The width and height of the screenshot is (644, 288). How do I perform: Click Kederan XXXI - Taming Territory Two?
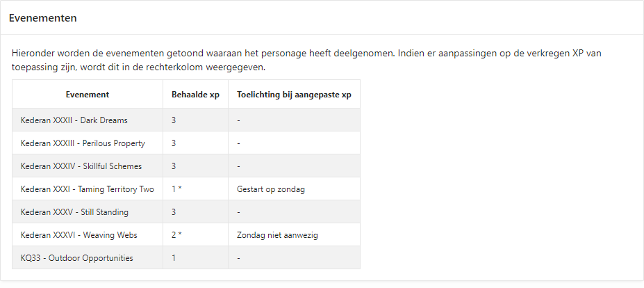[x=87, y=189]
